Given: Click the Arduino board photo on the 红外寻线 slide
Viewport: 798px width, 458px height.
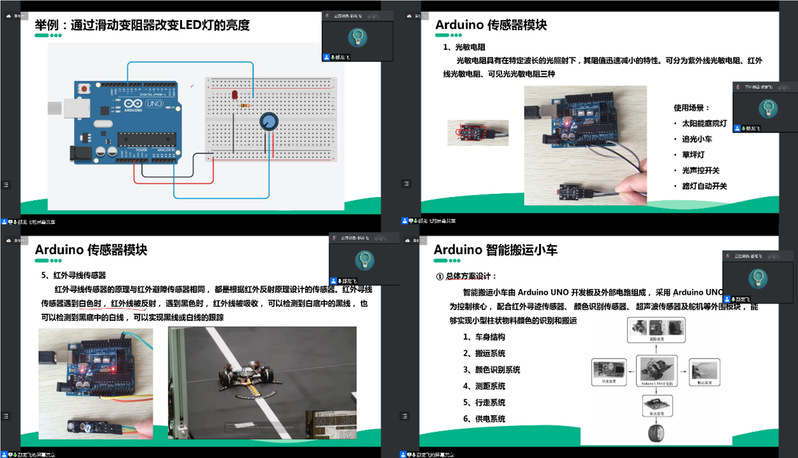Looking at the screenshot, I should coord(96,384).
